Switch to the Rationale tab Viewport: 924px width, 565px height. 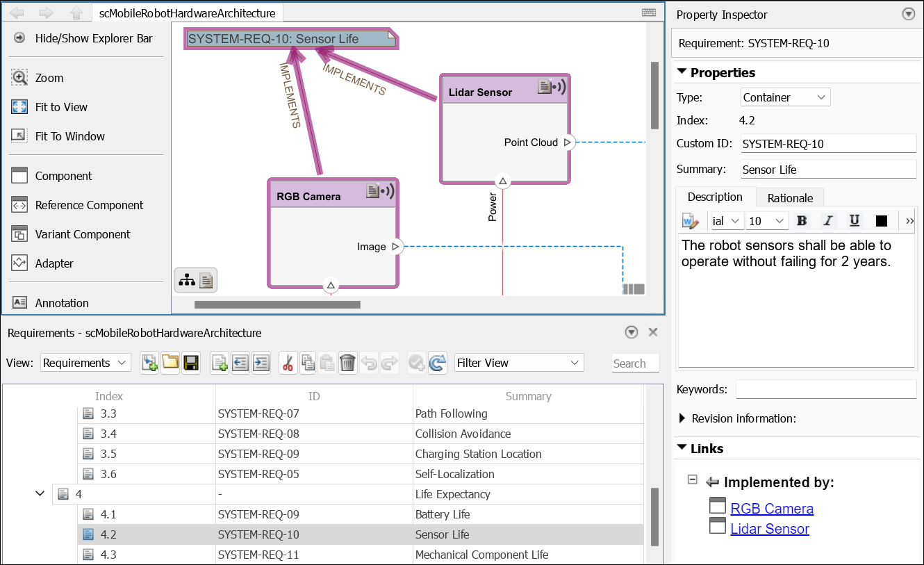[789, 197]
